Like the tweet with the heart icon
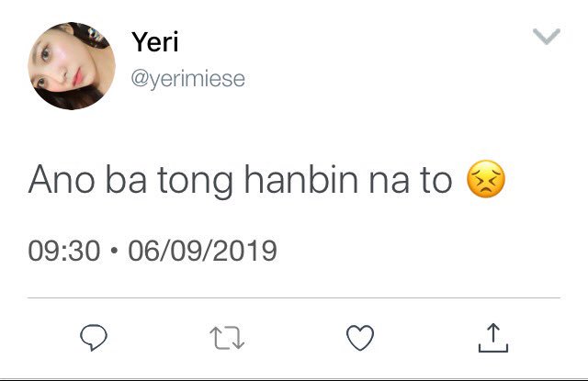This screenshot has height=381, width=588. point(360,338)
